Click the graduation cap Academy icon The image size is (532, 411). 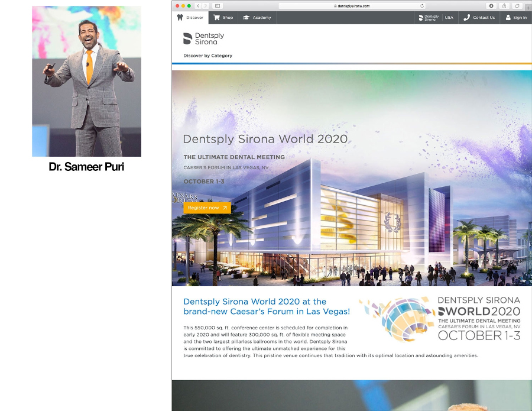click(246, 17)
